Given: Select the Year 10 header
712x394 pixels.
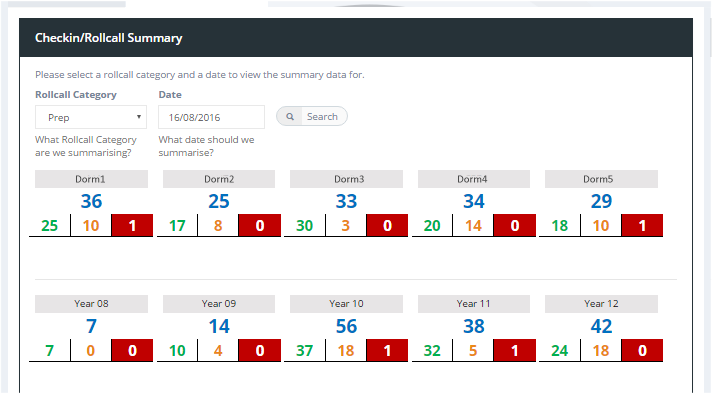Looking at the screenshot, I should 346,304.
